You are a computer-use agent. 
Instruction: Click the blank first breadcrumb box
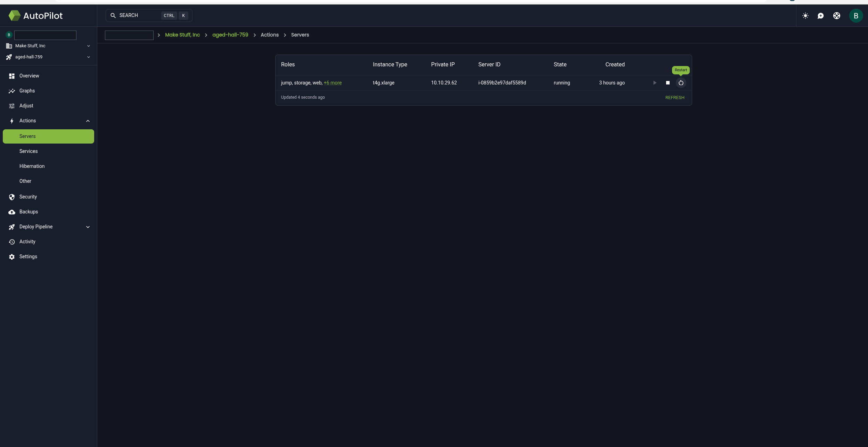pos(129,35)
